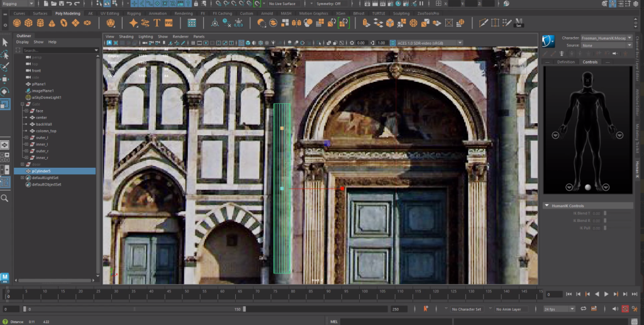Click the super shape star shelf icon
The image size is (644, 325).
pos(133,23)
